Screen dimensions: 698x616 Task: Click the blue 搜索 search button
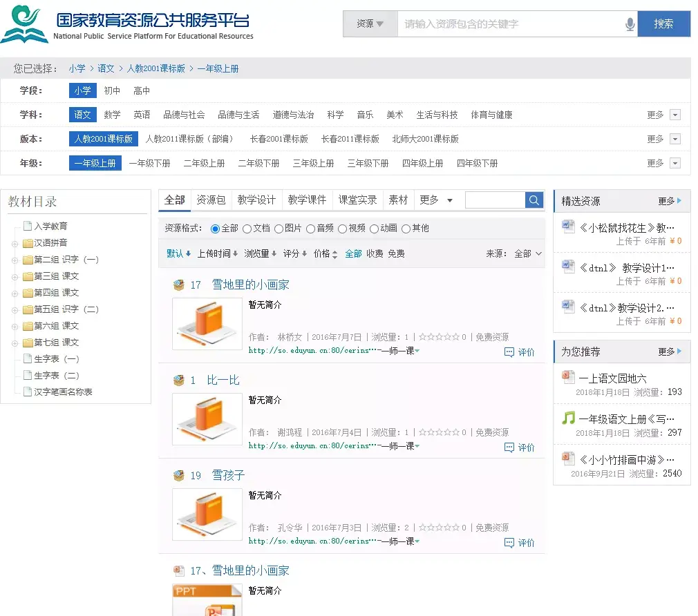(x=663, y=23)
